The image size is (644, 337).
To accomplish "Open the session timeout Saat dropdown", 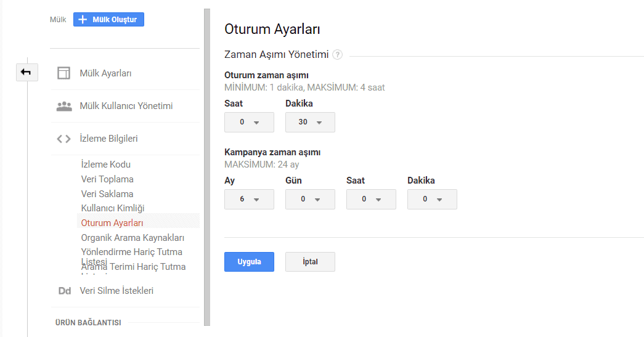I will [x=249, y=122].
